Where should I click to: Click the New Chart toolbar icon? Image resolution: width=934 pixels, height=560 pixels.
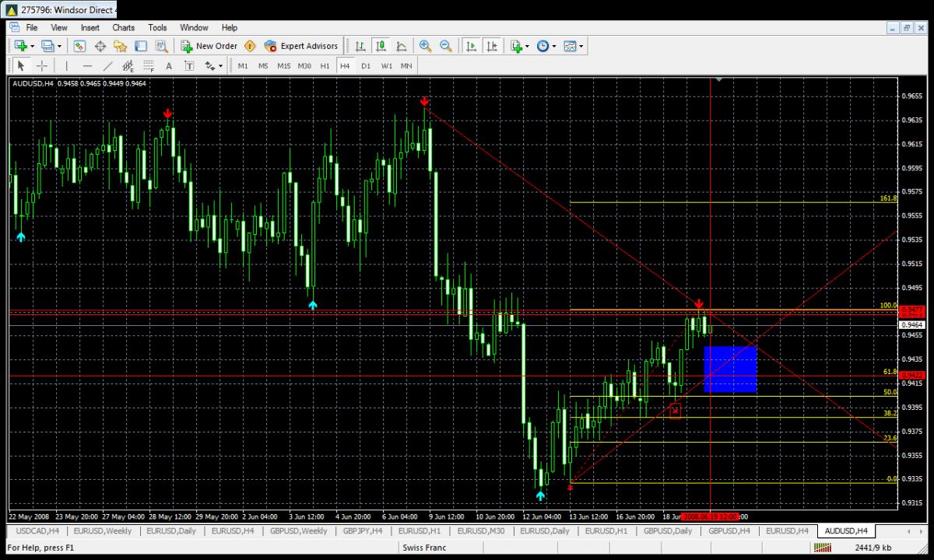pyautogui.click(x=21, y=46)
